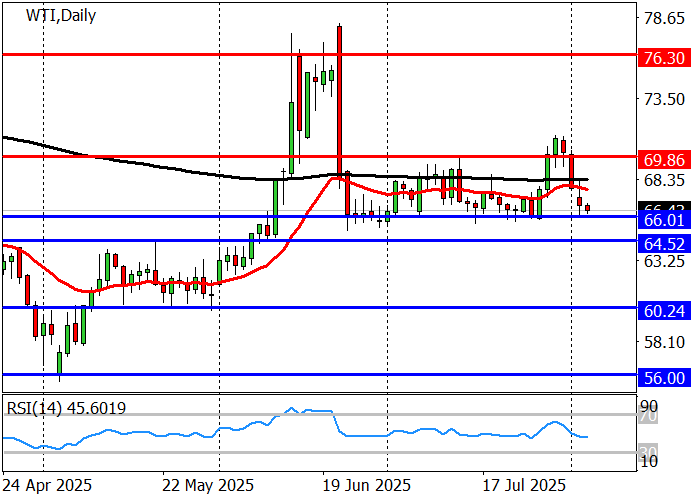Click the 63.25 price axis value
The image size is (700, 500).
tap(662, 261)
